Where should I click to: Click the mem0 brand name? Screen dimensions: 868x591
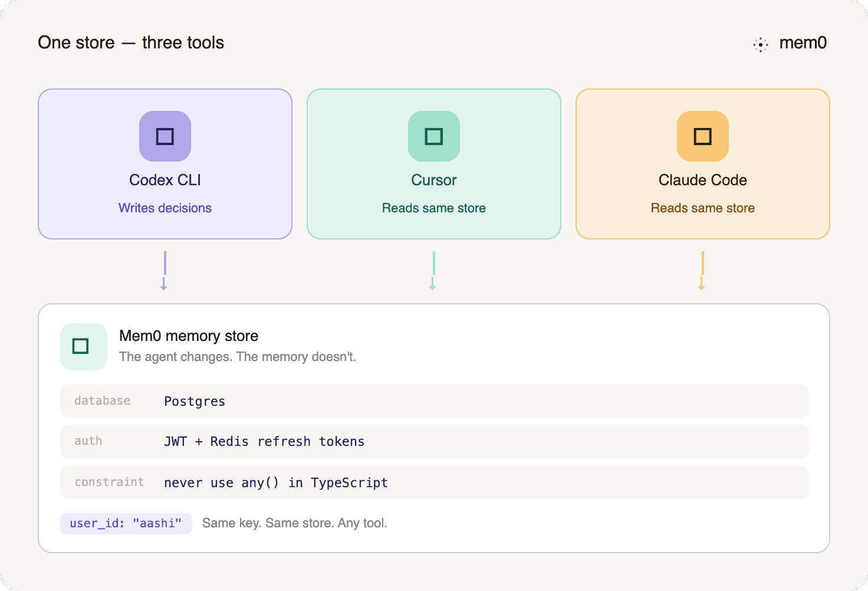tap(803, 43)
